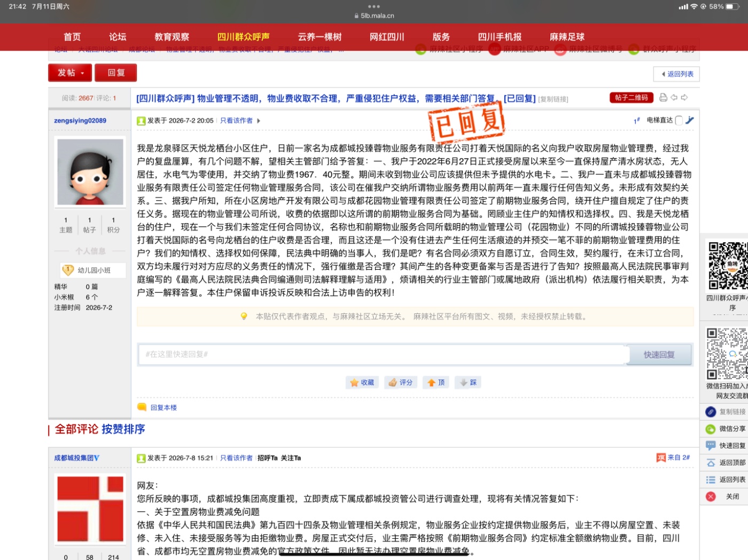Click 关注Ta link in reply post
This screenshot has height=560, width=748.
point(291,458)
